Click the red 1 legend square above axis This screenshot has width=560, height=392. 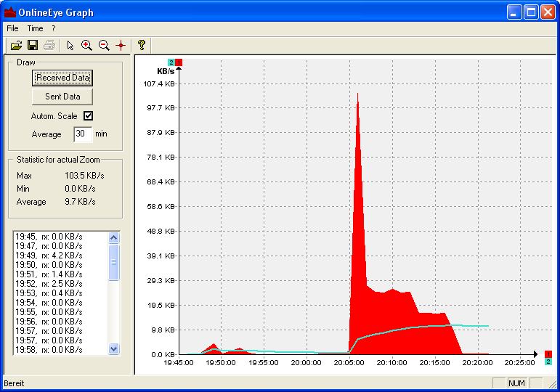click(x=179, y=62)
